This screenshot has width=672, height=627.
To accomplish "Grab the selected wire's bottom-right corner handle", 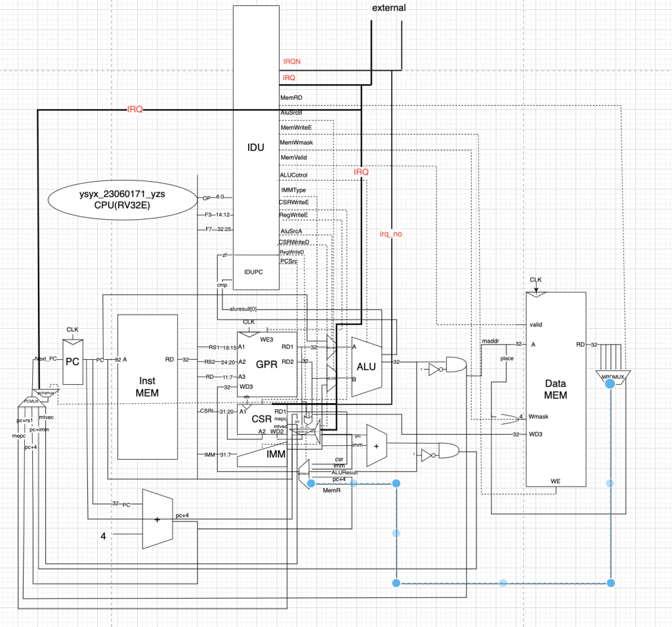I will [610, 583].
